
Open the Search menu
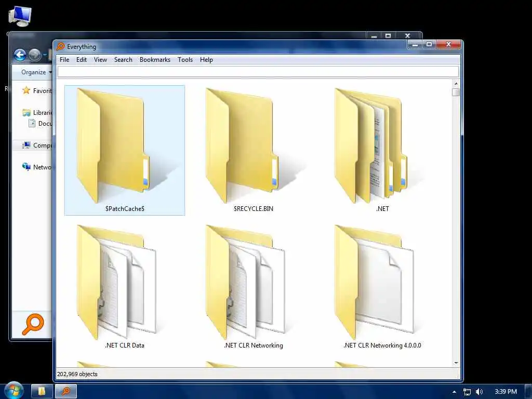pos(123,60)
